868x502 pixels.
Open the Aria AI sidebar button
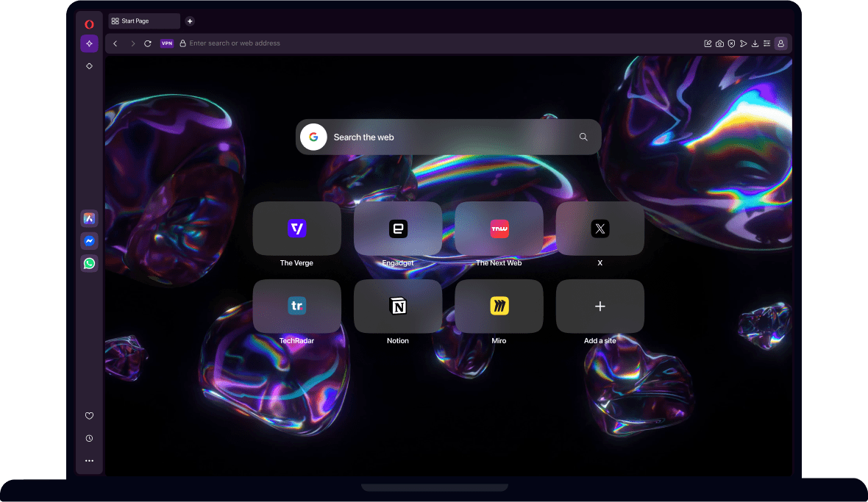pyautogui.click(x=89, y=43)
